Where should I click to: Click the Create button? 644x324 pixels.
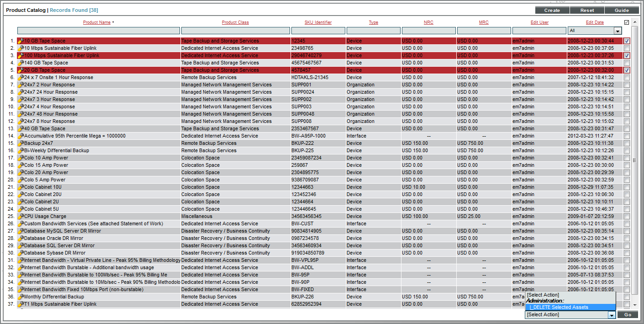pos(552,10)
